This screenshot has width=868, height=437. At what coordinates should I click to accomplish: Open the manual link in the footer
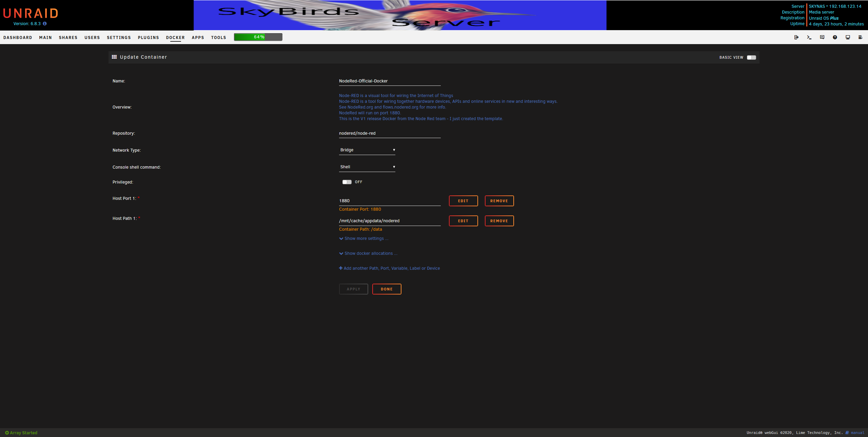857,433
